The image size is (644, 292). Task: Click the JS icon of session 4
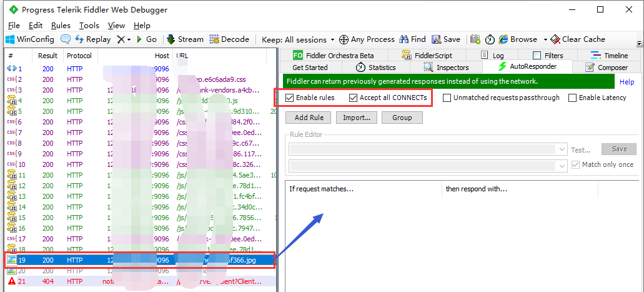pos(11,100)
